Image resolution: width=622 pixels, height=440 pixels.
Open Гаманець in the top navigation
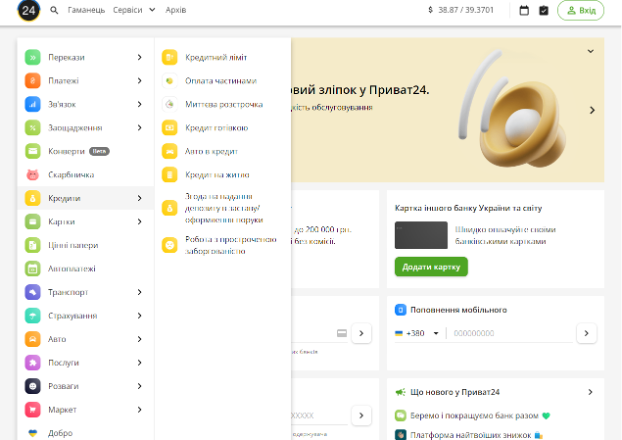tap(86, 10)
